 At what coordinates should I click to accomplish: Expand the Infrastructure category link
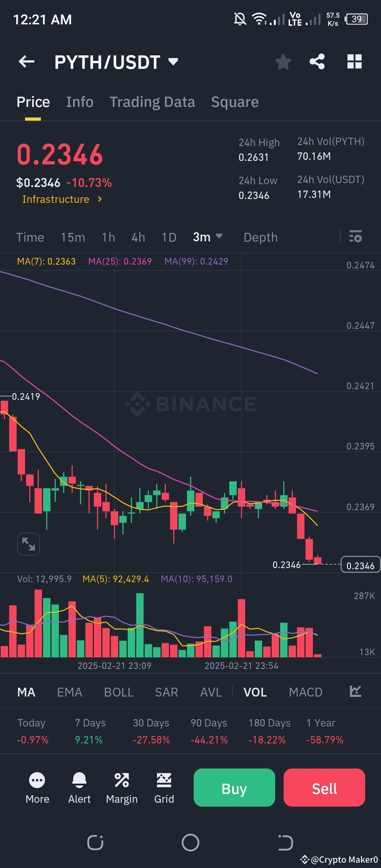[x=62, y=199]
